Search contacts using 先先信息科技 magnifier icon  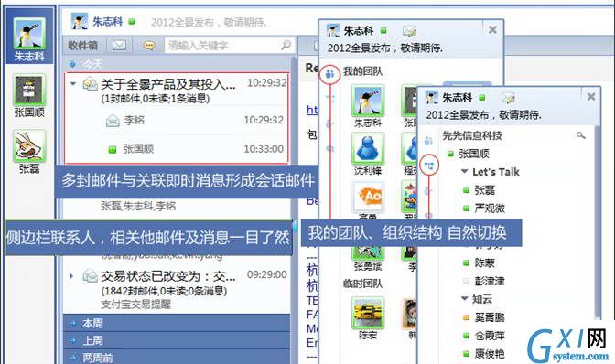pyautogui.click(x=581, y=135)
